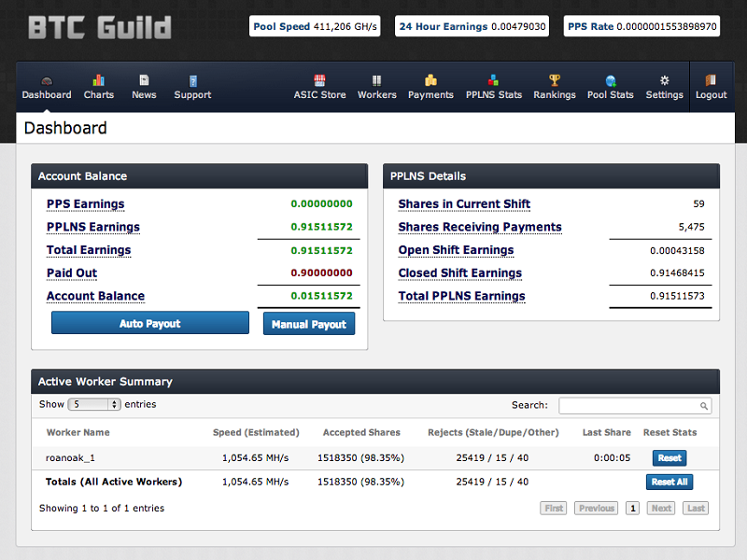
Task: Click Logout door icon
Action: 711,81
